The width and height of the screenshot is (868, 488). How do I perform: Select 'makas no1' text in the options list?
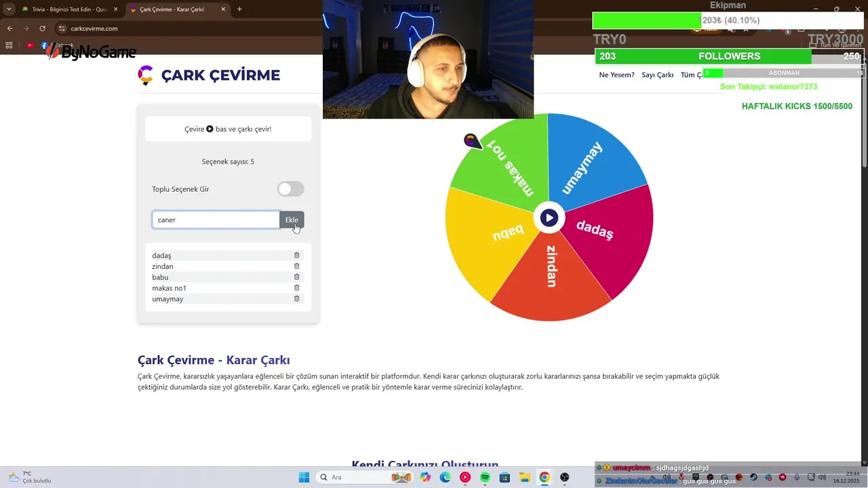pyautogui.click(x=169, y=288)
